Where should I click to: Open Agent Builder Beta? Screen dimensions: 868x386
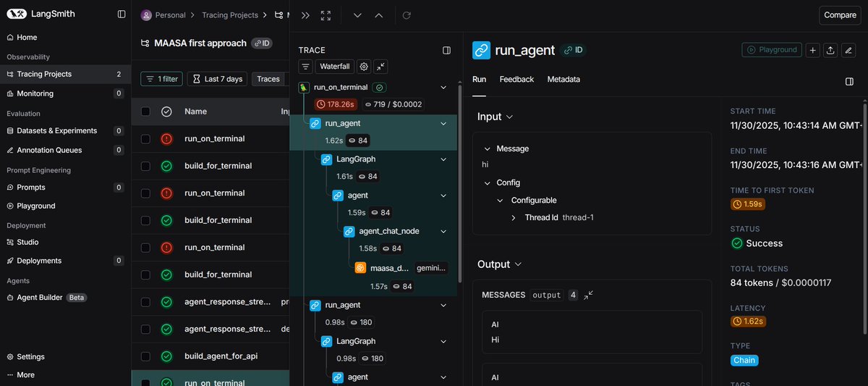coord(47,298)
